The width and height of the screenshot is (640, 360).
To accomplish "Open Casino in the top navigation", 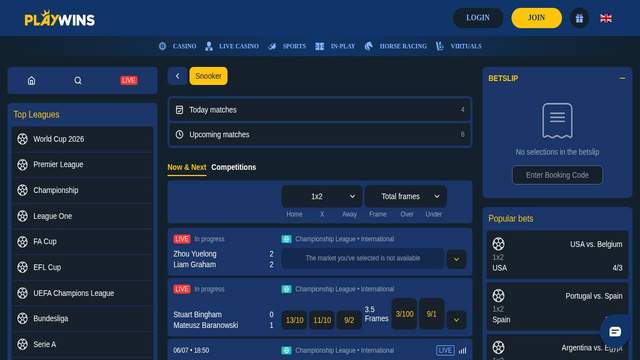I will [184, 46].
